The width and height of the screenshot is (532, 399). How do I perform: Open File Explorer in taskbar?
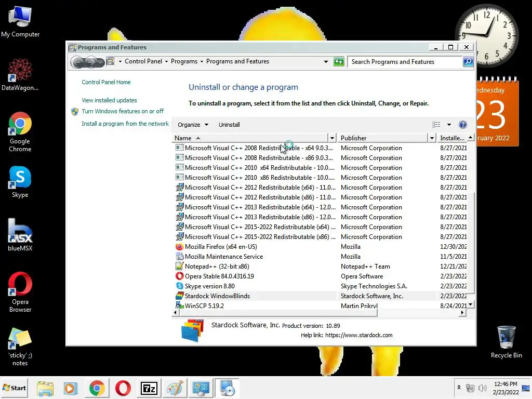pyautogui.click(x=45, y=388)
